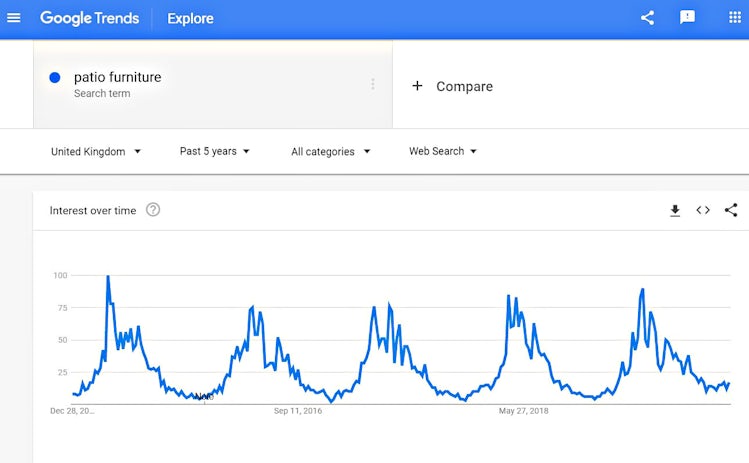Image resolution: width=749 pixels, height=463 pixels.
Task: Open the Past 5 years dropdown
Action: pos(214,152)
